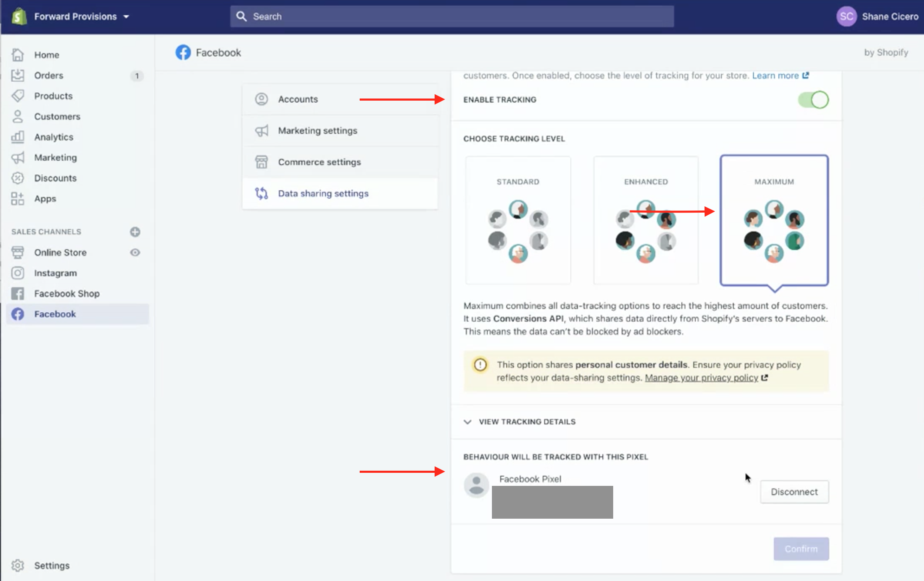Screen dimensions: 924x581
Task: Click the Accounts user circle icon
Action: coord(262,99)
